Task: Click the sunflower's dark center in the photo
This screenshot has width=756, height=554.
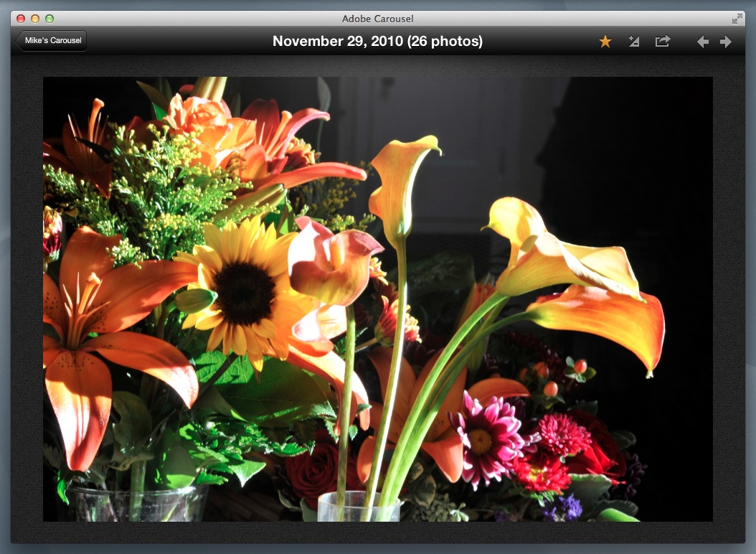Action: [244, 293]
